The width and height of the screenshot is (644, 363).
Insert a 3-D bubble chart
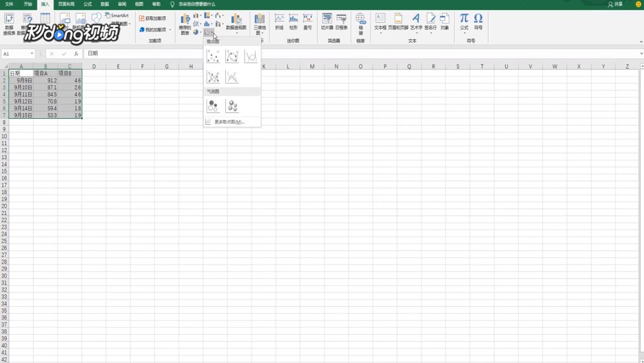tap(232, 106)
